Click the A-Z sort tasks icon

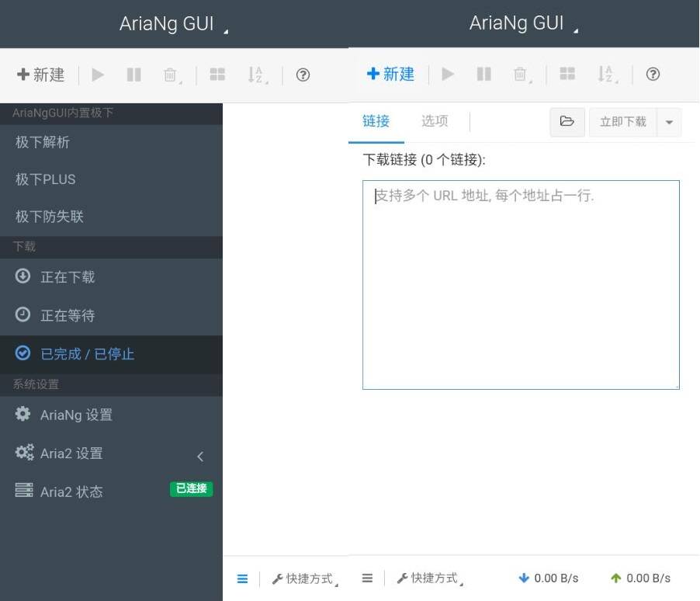point(607,74)
